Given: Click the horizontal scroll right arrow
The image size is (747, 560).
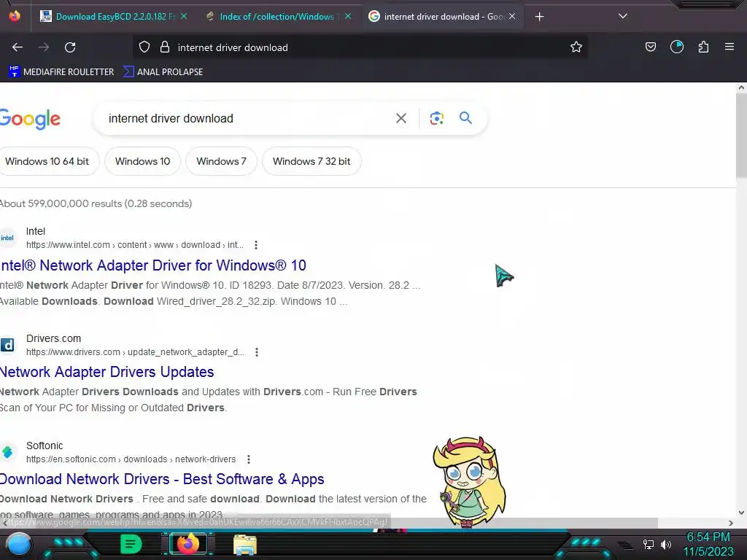Looking at the screenshot, I should (x=731, y=523).
